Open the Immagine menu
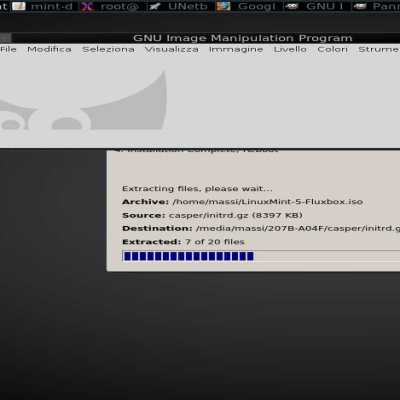400x400 pixels. tap(236, 49)
